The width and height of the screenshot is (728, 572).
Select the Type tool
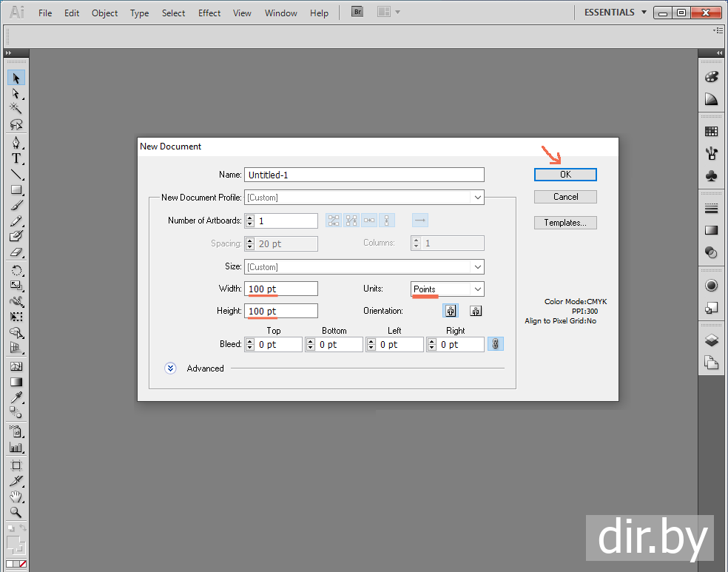tap(16, 158)
